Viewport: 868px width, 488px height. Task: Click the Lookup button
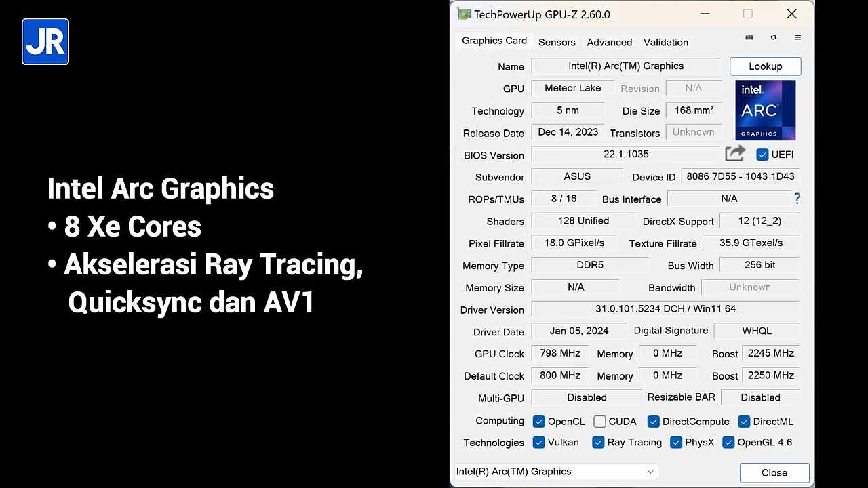click(766, 66)
